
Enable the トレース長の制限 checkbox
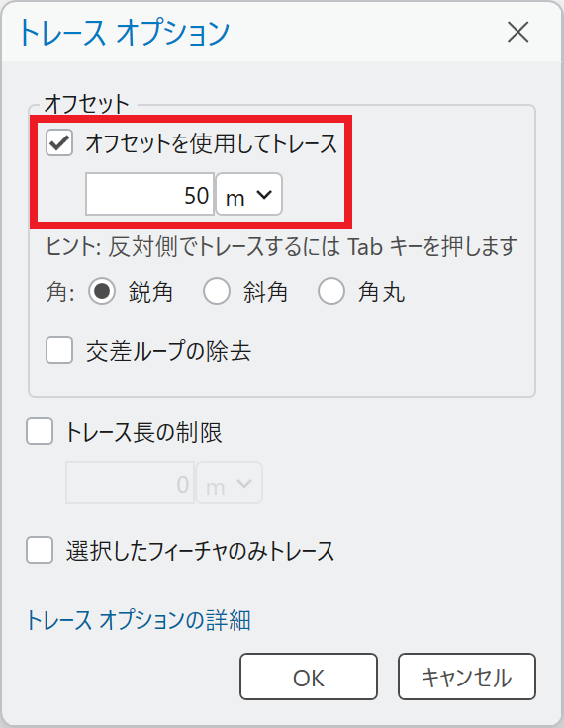point(40,432)
